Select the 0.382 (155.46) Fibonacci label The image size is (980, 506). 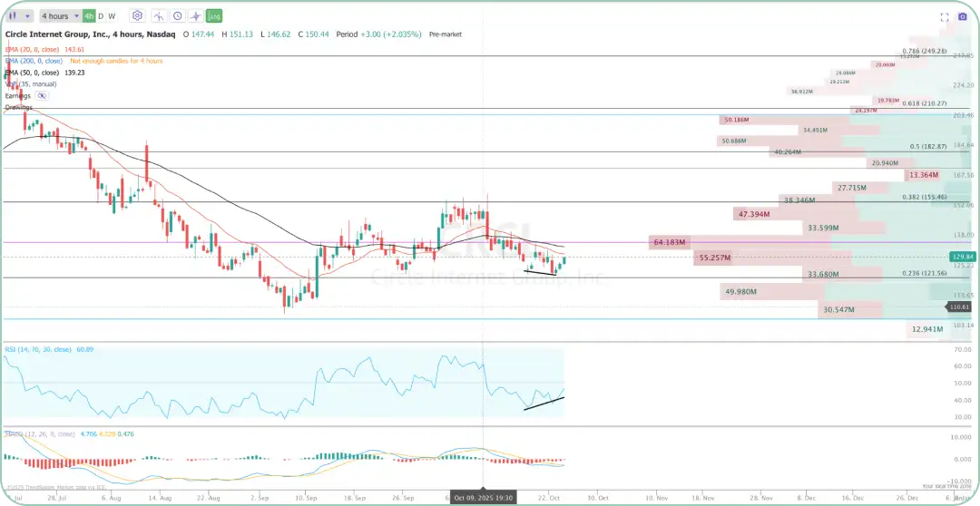[925, 197]
